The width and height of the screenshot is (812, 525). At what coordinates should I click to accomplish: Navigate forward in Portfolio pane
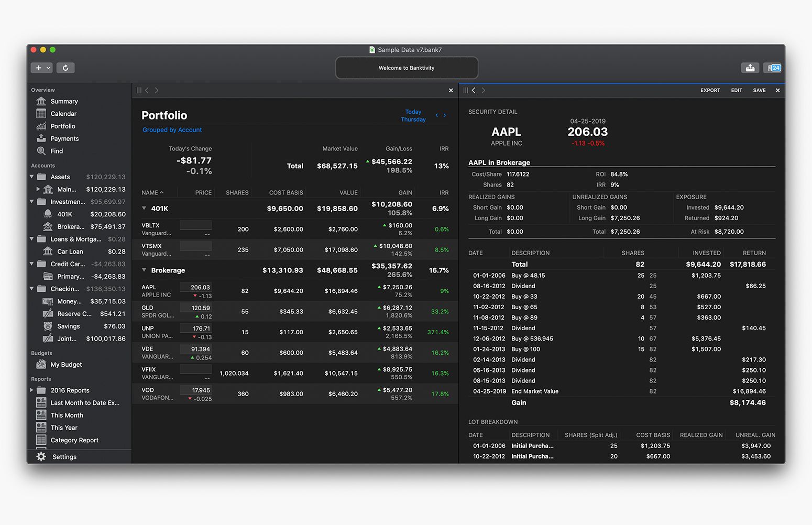pos(157,90)
